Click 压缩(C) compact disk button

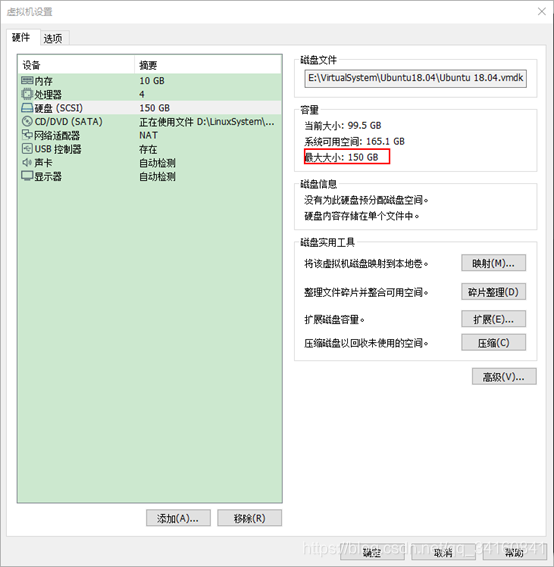point(493,342)
